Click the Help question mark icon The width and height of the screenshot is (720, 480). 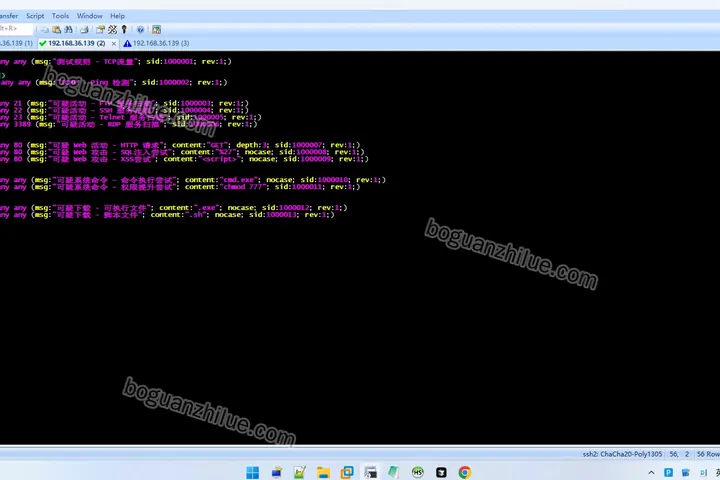tap(141, 29)
